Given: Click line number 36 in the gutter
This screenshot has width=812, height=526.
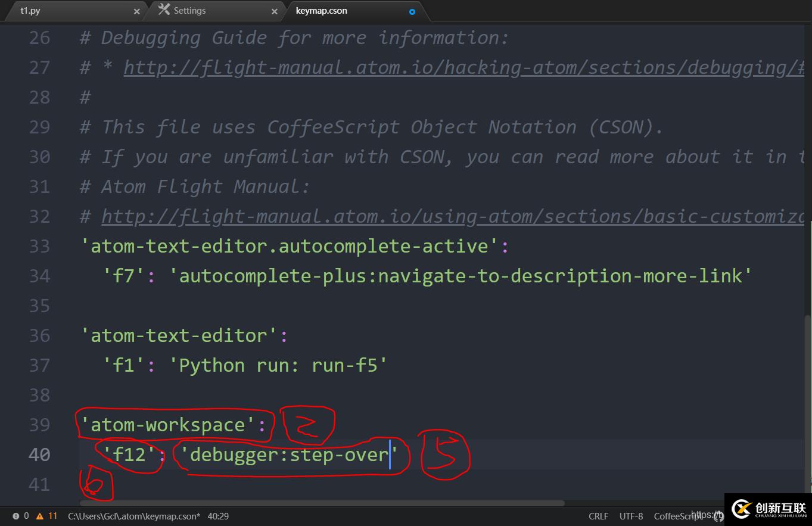Looking at the screenshot, I should pyautogui.click(x=39, y=335).
